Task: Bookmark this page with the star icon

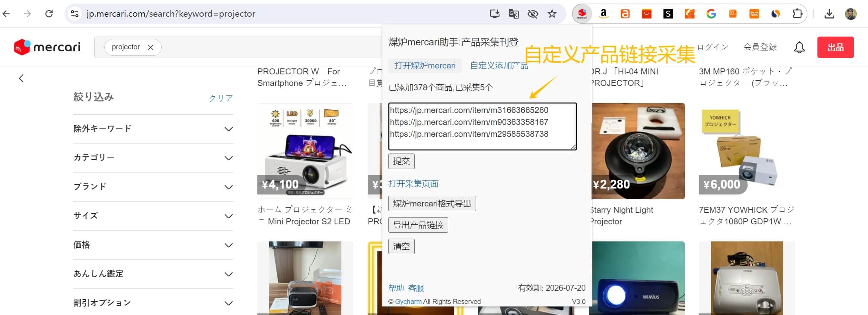Action: [x=552, y=14]
